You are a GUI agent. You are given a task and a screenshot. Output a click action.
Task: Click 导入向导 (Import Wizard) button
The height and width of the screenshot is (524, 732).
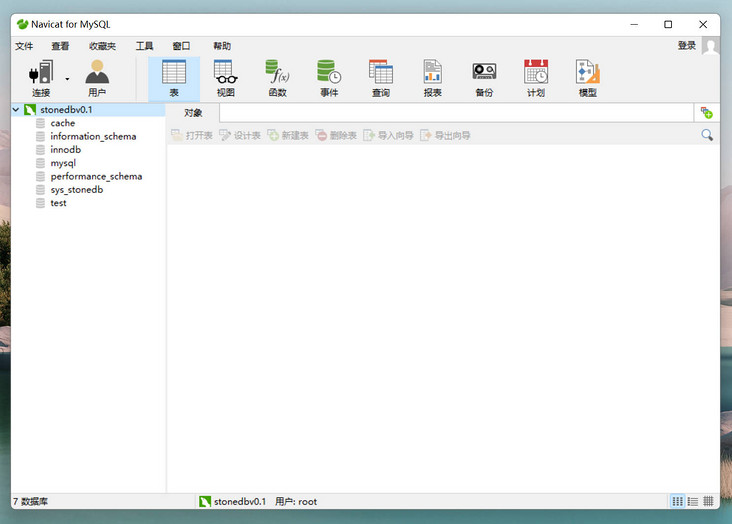pyautogui.click(x=388, y=135)
